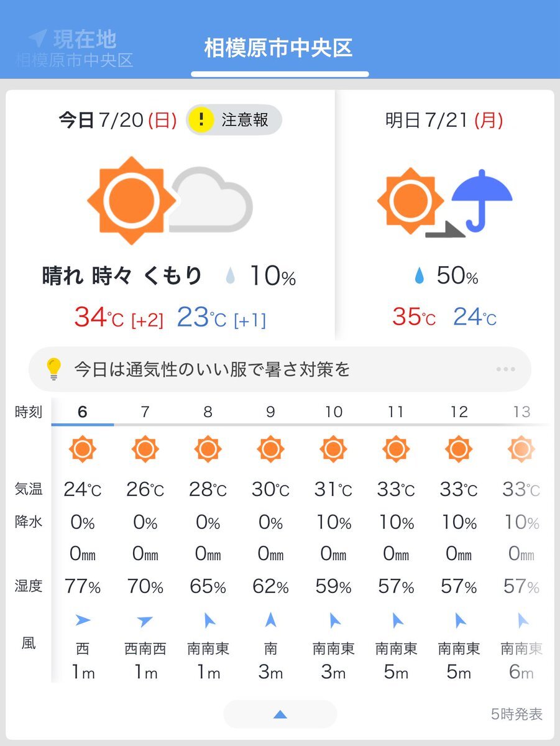The image size is (560, 746).
Task: Tap the south wind arrow at 9 o'clock
Action: point(270,620)
